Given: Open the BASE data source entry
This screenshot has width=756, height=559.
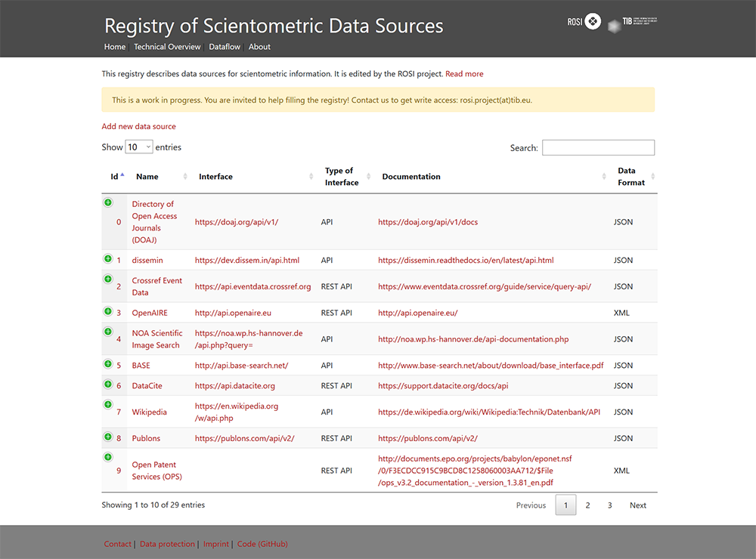Looking at the screenshot, I should click(x=141, y=366).
